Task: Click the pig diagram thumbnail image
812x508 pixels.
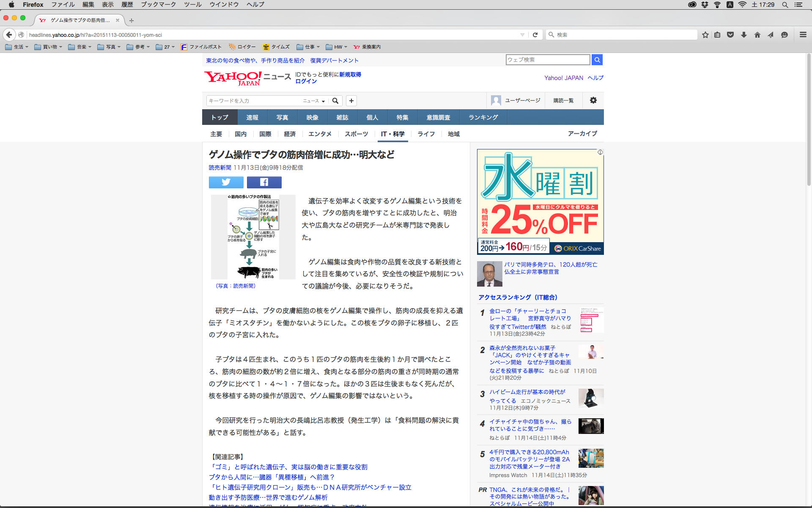Action: [253, 237]
